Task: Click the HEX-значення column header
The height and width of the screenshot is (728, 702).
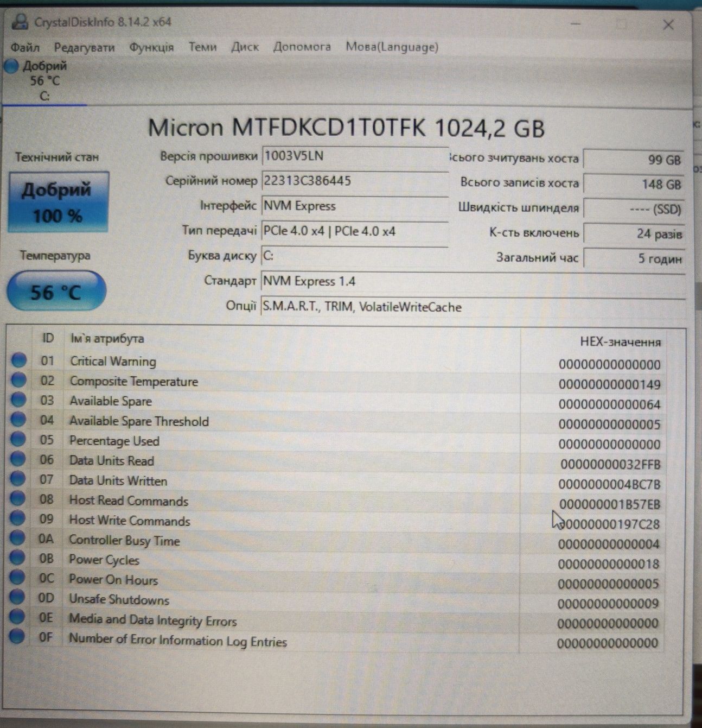Action: (620, 342)
